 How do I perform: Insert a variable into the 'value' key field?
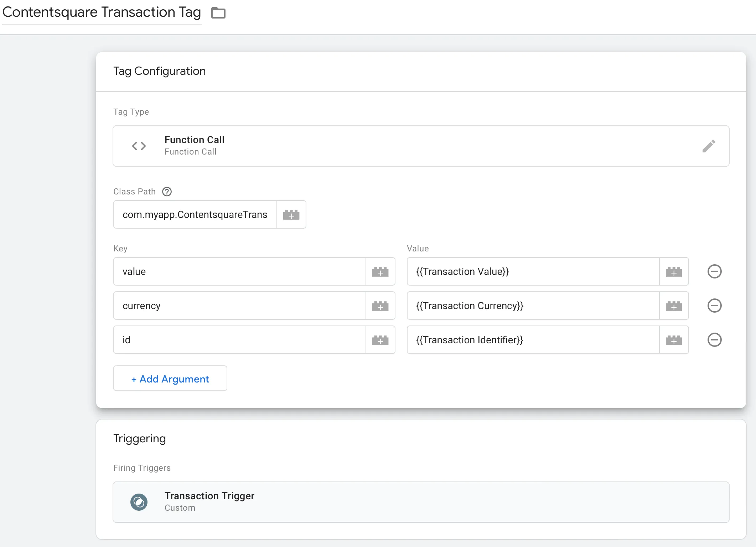pos(380,272)
